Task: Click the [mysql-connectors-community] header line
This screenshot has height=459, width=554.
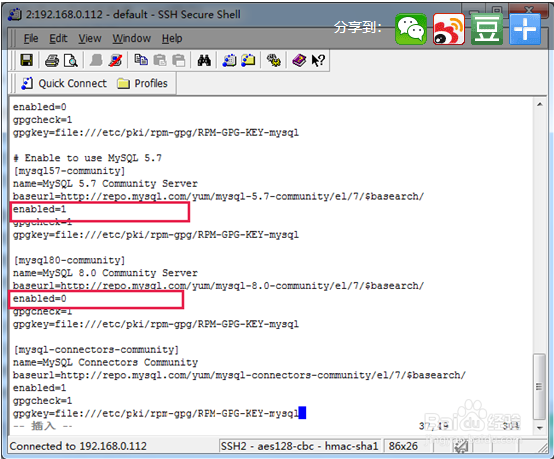Action: pos(96,350)
